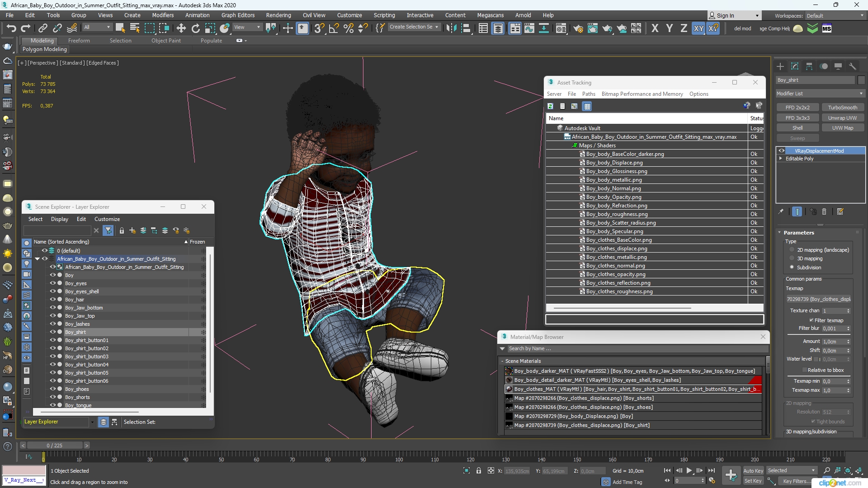Viewport: 868px width, 488px height.
Task: Open the selection filter All dropdown
Action: tap(97, 27)
